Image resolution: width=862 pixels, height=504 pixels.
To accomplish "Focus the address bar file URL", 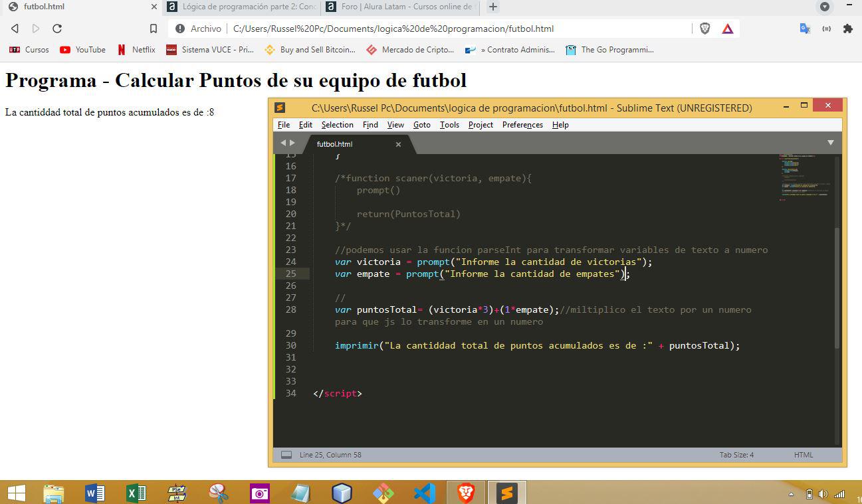I will coord(393,29).
